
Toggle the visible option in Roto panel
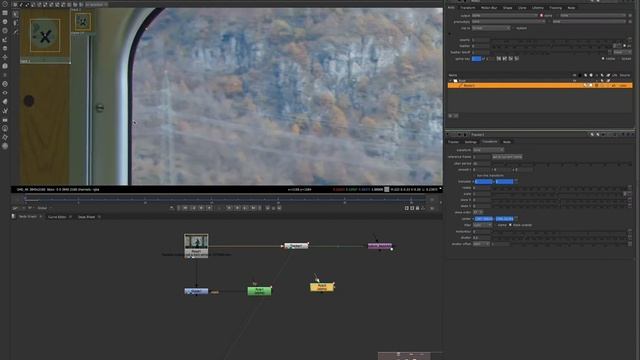[x=603, y=59]
